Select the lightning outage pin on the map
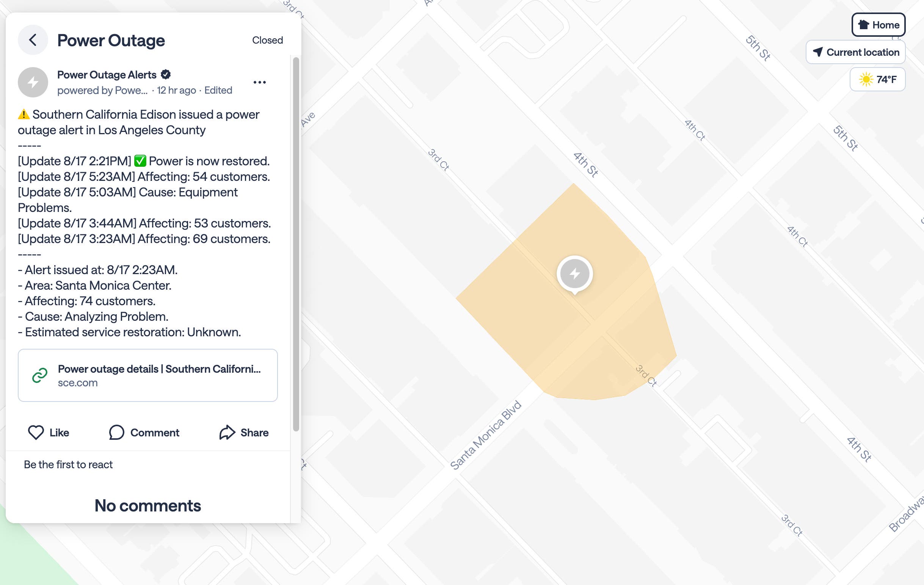The image size is (924, 585). pyautogui.click(x=574, y=274)
